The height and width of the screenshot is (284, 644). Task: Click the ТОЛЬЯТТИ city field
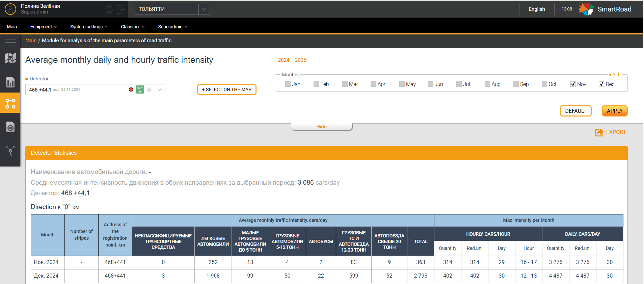point(167,9)
